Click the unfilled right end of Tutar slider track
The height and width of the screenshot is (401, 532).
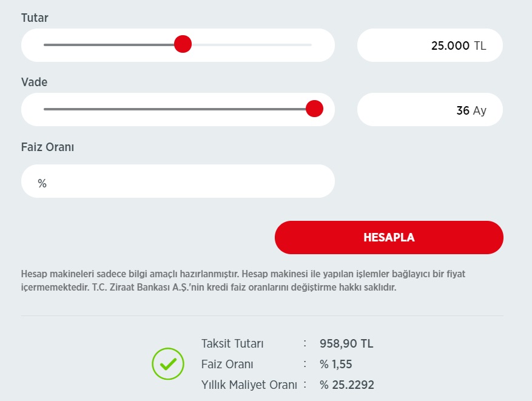(x=255, y=44)
